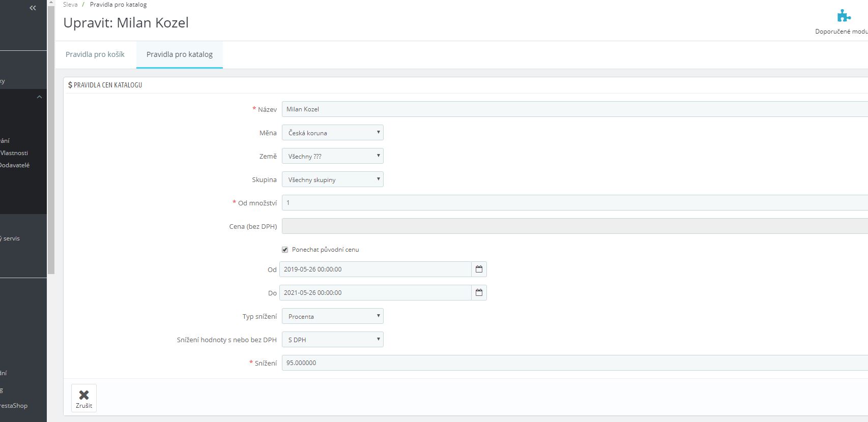
Task: Open calendar picker for Do date
Action: click(479, 292)
